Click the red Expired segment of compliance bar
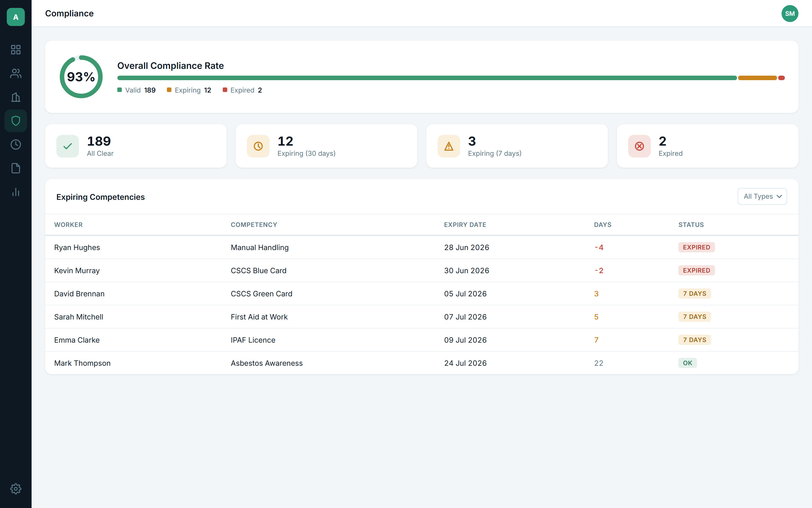The width and height of the screenshot is (812, 508). click(x=782, y=78)
